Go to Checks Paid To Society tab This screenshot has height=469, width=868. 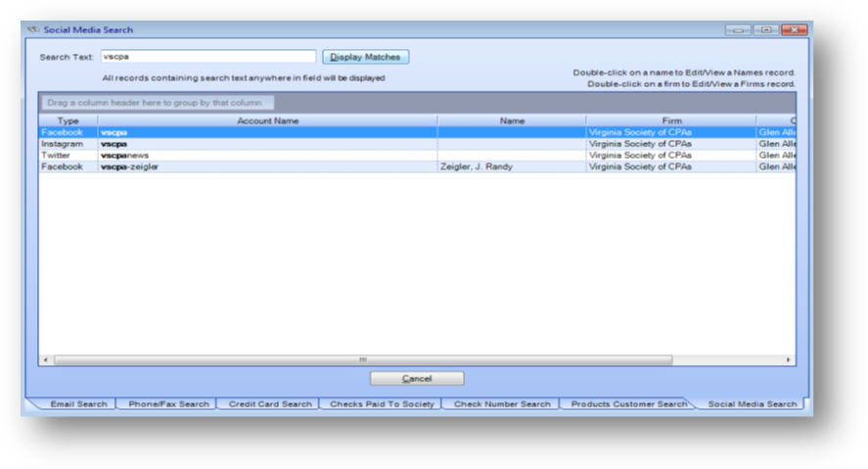coord(382,404)
